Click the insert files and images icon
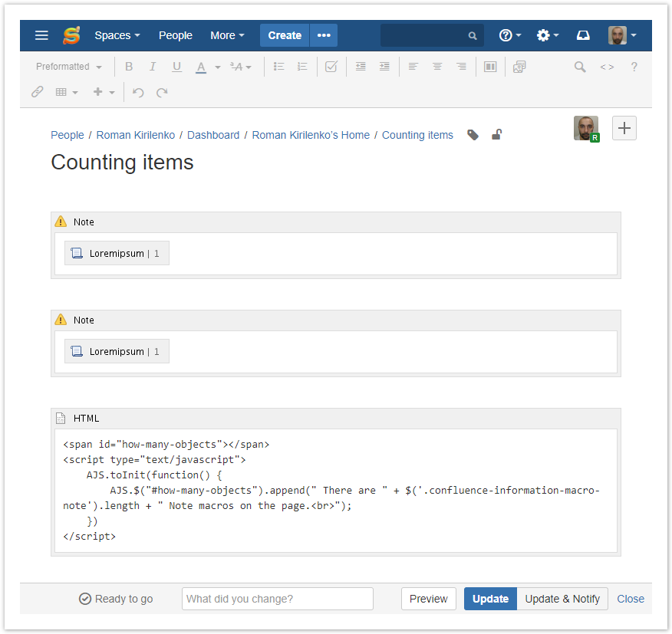 coord(519,67)
